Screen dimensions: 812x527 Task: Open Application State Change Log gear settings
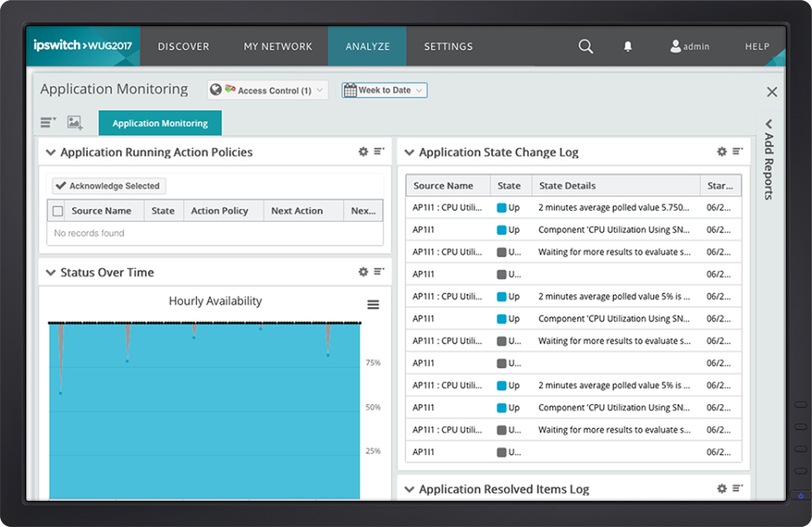[721, 151]
